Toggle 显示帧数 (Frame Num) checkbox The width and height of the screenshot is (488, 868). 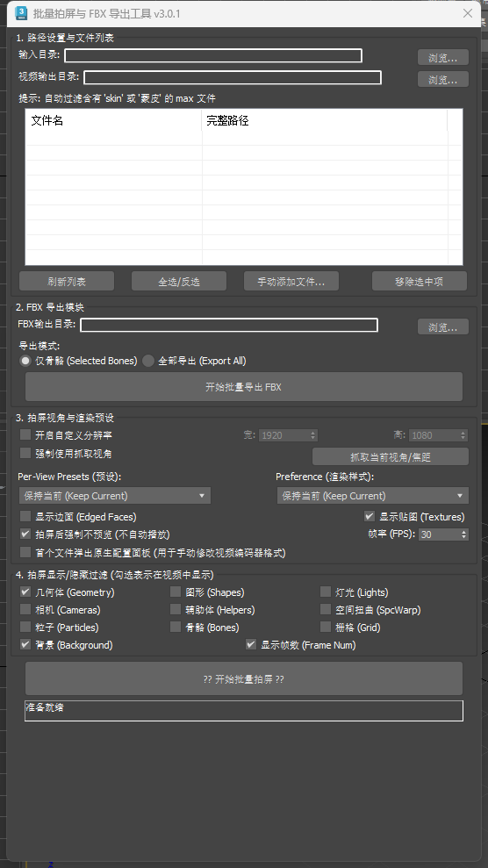[251, 645]
